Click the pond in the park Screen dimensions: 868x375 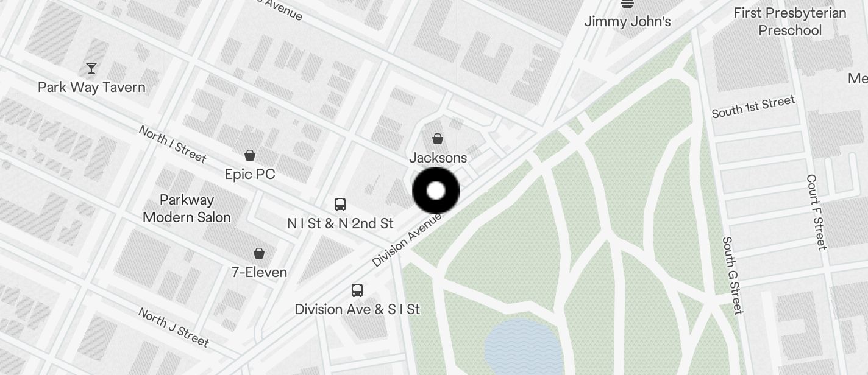click(524, 347)
